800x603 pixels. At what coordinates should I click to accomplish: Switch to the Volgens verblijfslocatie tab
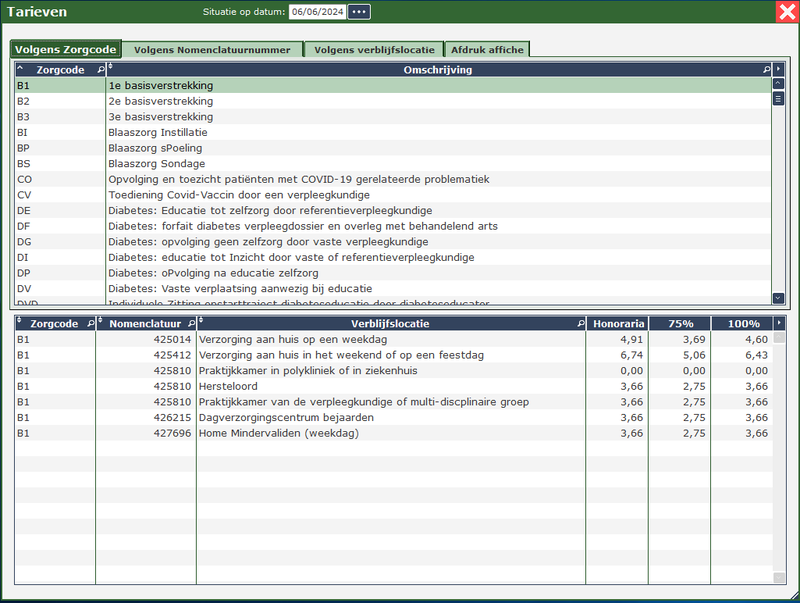tap(374, 49)
